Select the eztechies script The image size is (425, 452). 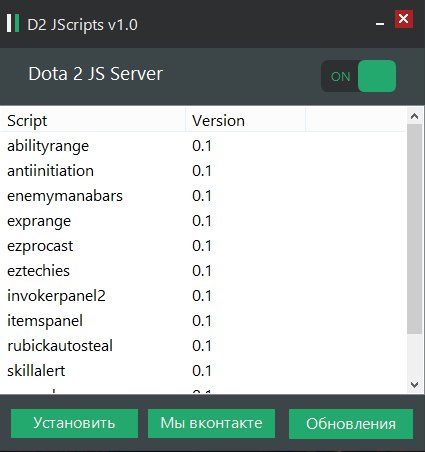pos(38,271)
